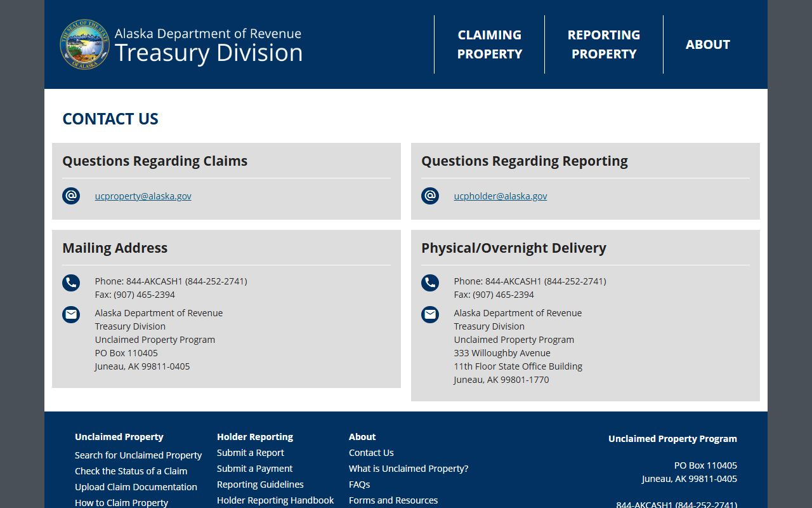
Task: Open Upload Claim Documentation link
Action: pyautogui.click(x=136, y=487)
